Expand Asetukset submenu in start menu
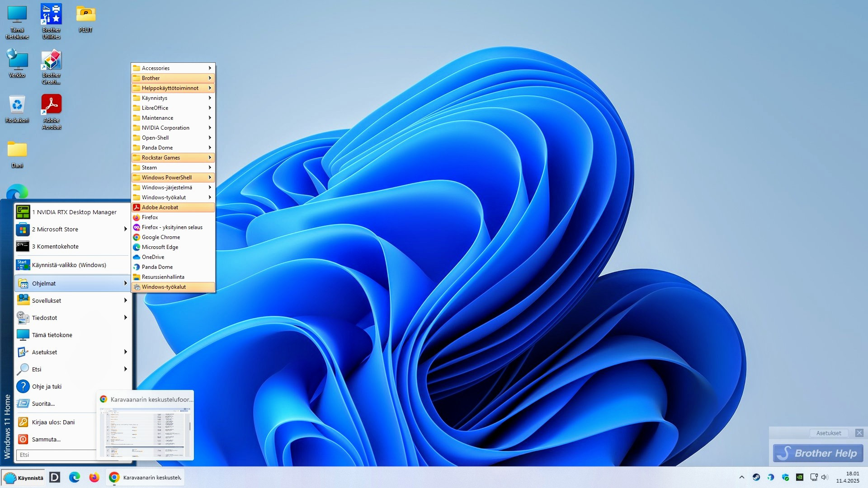Image resolution: width=868 pixels, height=488 pixels. pyautogui.click(x=72, y=352)
